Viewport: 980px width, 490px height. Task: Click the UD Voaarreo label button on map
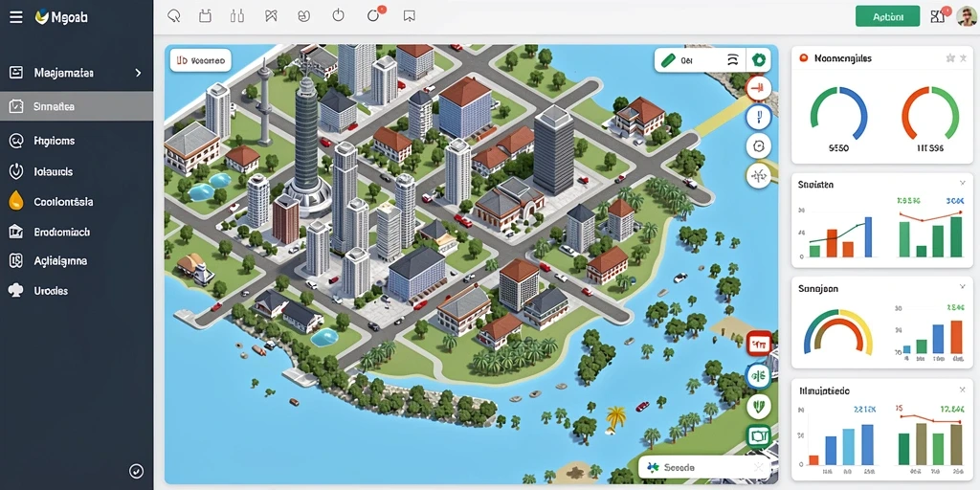tap(201, 60)
